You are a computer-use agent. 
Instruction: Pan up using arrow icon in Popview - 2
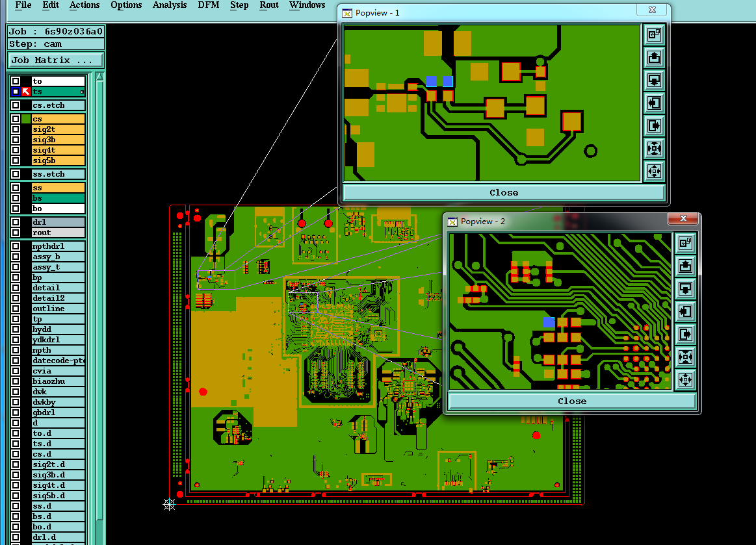[x=685, y=266]
